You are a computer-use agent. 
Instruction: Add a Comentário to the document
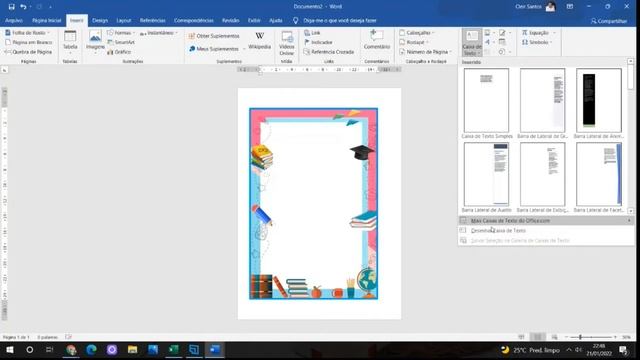(377, 40)
